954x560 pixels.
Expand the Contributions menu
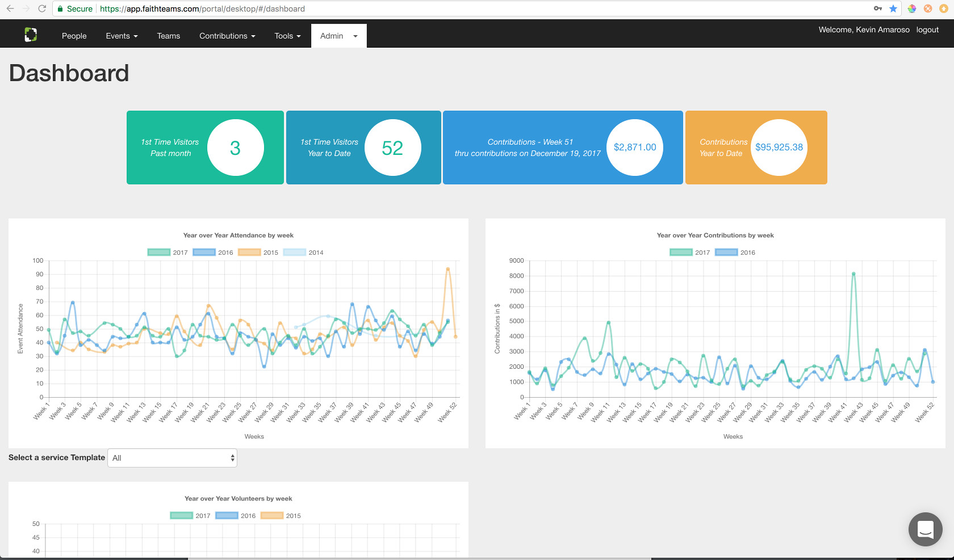pos(227,36)
